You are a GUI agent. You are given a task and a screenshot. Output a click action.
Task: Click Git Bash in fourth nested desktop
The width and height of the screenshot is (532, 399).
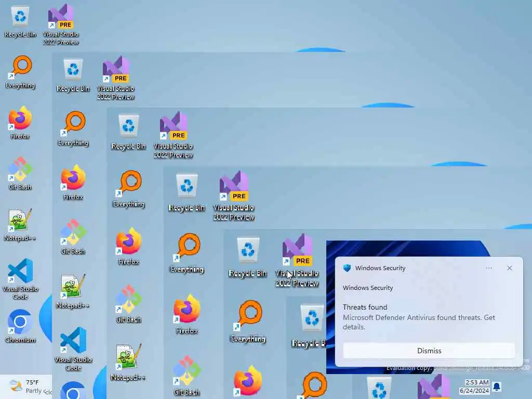coord(187,376)
